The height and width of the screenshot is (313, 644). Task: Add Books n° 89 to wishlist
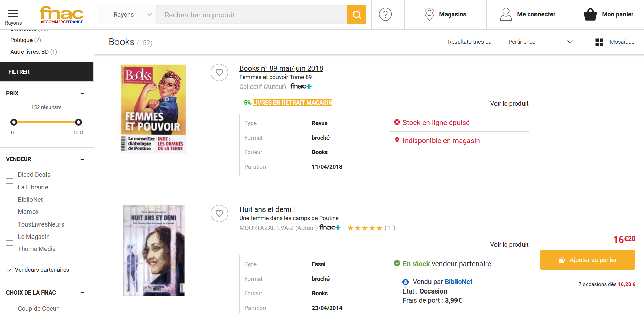pyautogui.click(x=219, y=72)
